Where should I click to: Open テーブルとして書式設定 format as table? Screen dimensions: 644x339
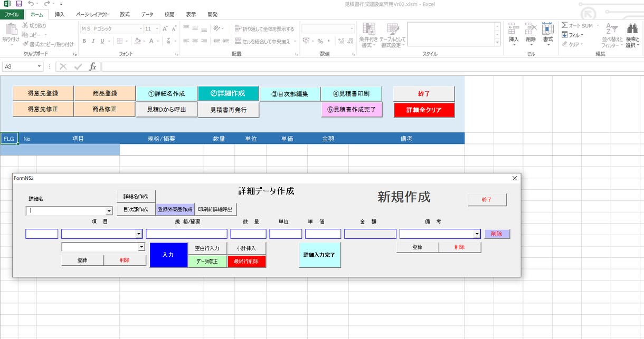point(393,35)
